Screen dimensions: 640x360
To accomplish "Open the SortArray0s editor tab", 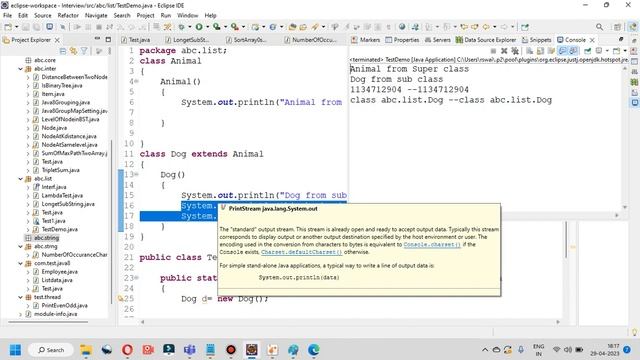I will pyautogui.click(x=246, y=40).
